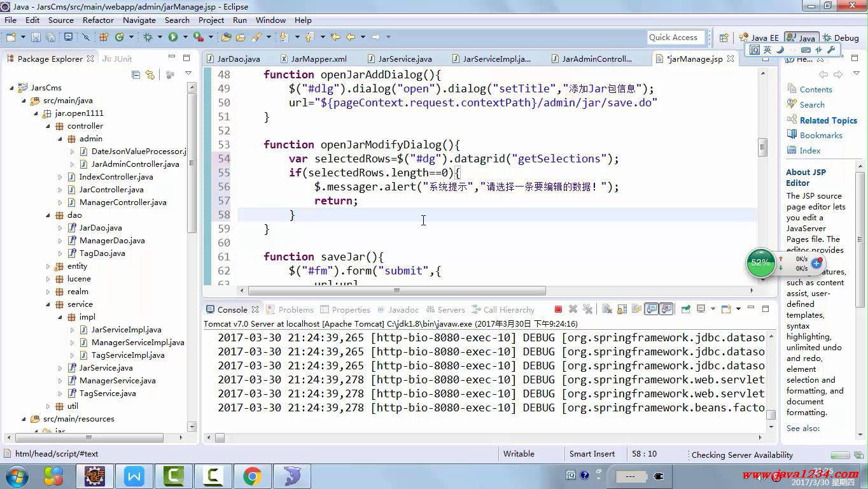The image size is (868, 489).
Task: Open the Navigate menu
Action: pyautogui.click(x=139, y=20)
